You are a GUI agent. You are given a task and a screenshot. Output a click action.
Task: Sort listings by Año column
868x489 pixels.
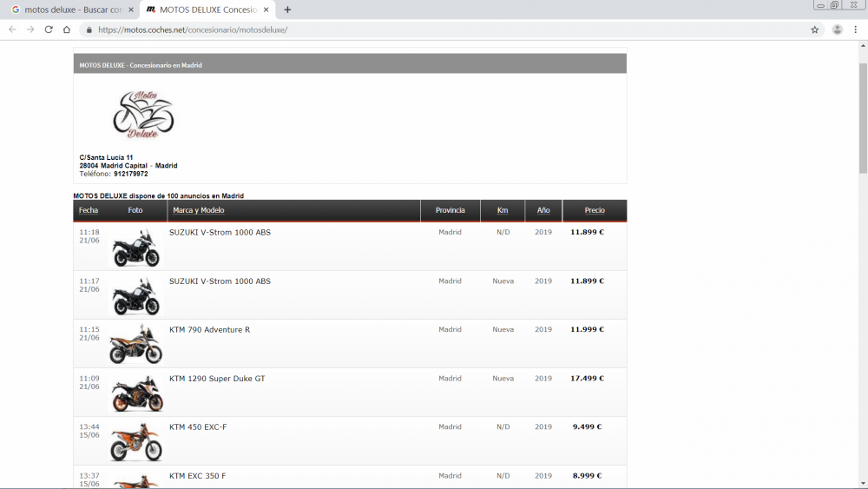[543, 210]
